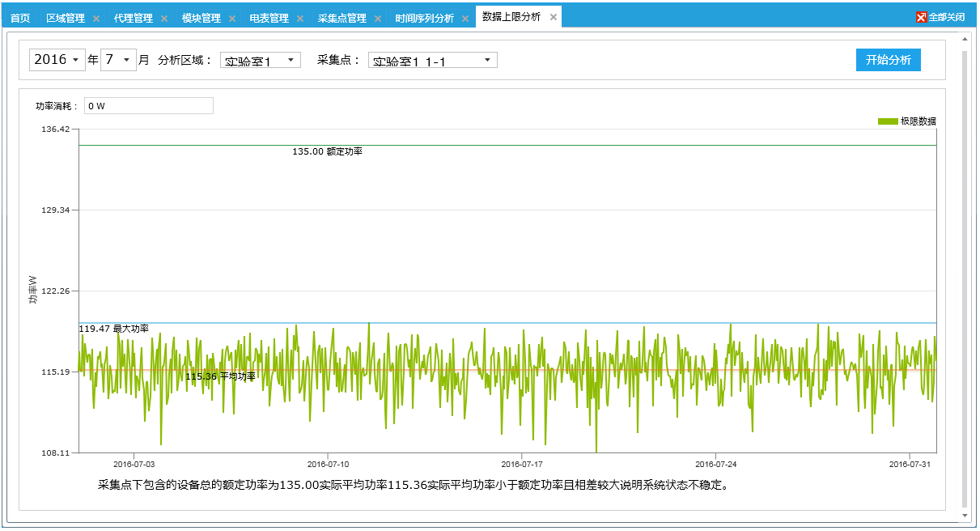This screenshot has height=531, width=980.
Task: Click the 功率消耗 input field
Action: [x=148, y=106]
